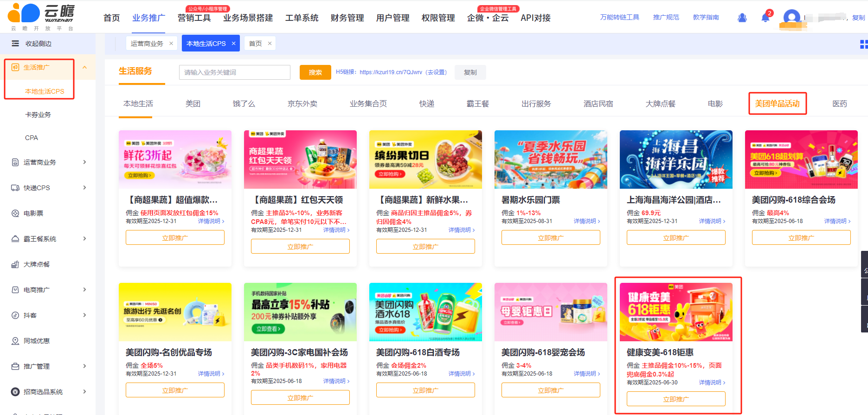This screenshot has width=868, height=415.
Task: Click the 电影票 film icon
Action: click(15, 213)
